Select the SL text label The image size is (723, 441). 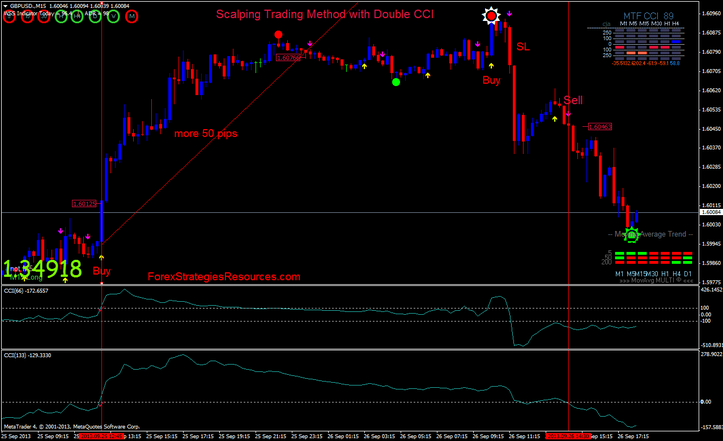click(x=523, y=47)
